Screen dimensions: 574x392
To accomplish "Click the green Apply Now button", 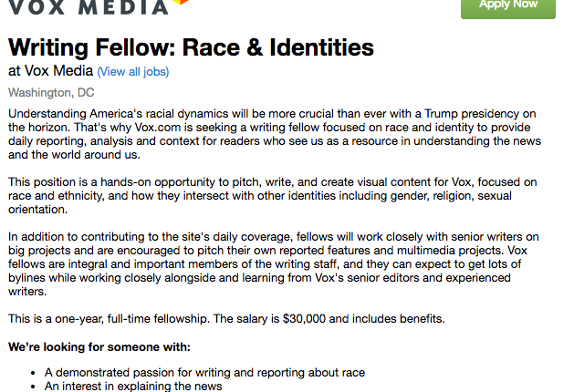I will point(508,7).
